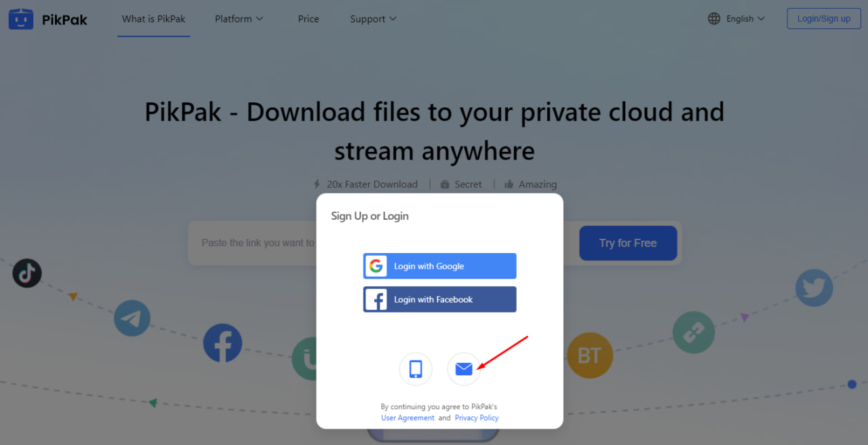Click the Amazing feature text
Image resolution: width=868 pixels, height=445 pixels.
[538, 184]
